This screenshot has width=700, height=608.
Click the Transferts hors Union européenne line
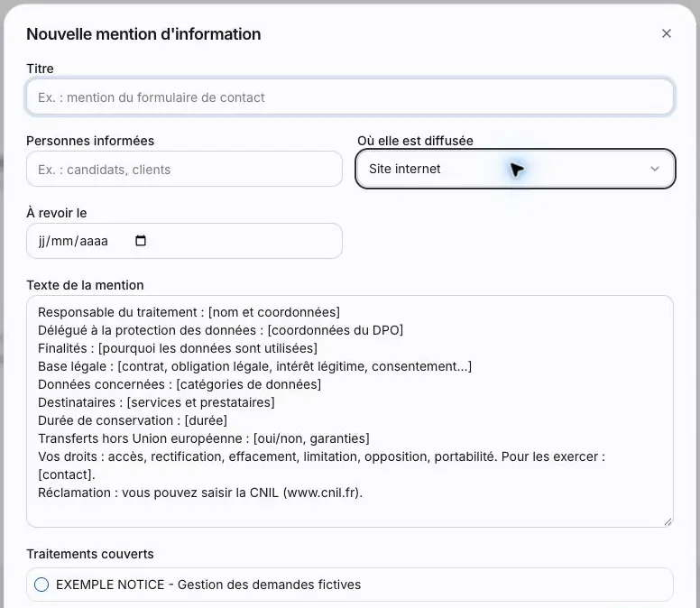click(x=204, y=438)
